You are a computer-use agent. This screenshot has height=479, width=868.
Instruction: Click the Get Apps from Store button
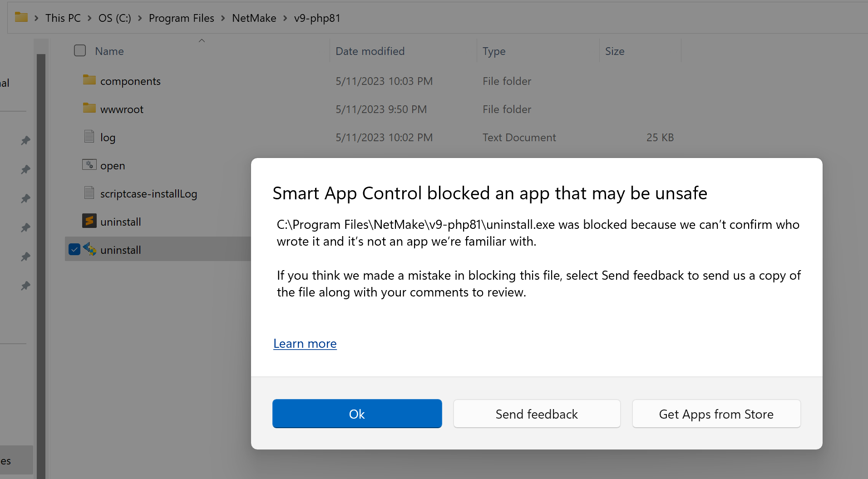tap(716, 414)
